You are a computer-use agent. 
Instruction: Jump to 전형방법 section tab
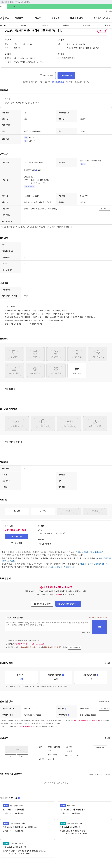pos(87,25)
